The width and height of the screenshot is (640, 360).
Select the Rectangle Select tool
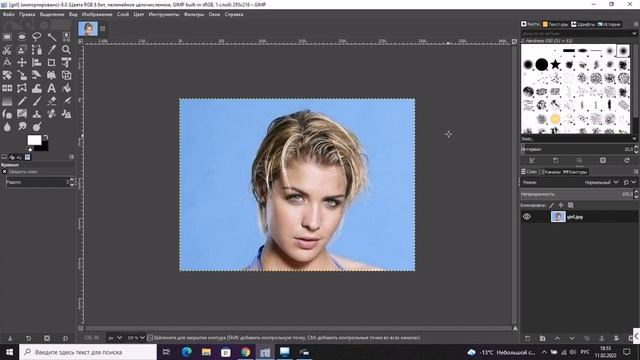(7, 37)
